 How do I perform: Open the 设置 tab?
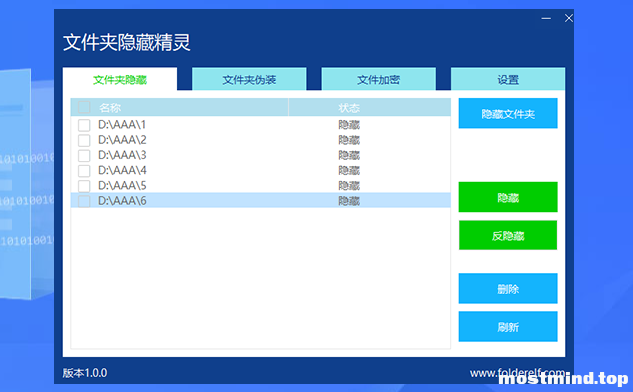click(508, 79)
